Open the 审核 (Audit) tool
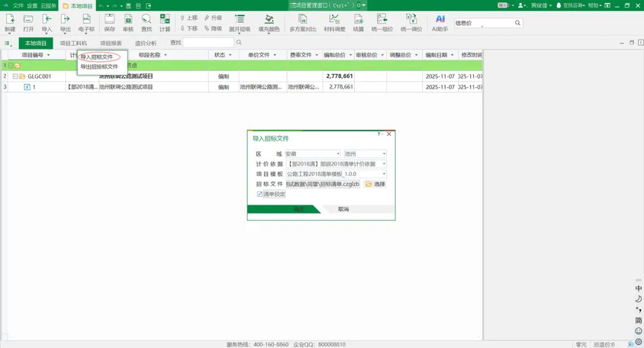The width and height of the screenshot is (644, 348). pos(128,23)
